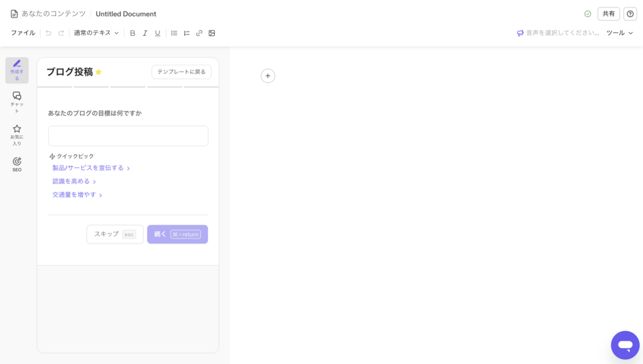The image size is (643, 364).
Task: Insert a numbered list
Action: (x=186, y=33)
